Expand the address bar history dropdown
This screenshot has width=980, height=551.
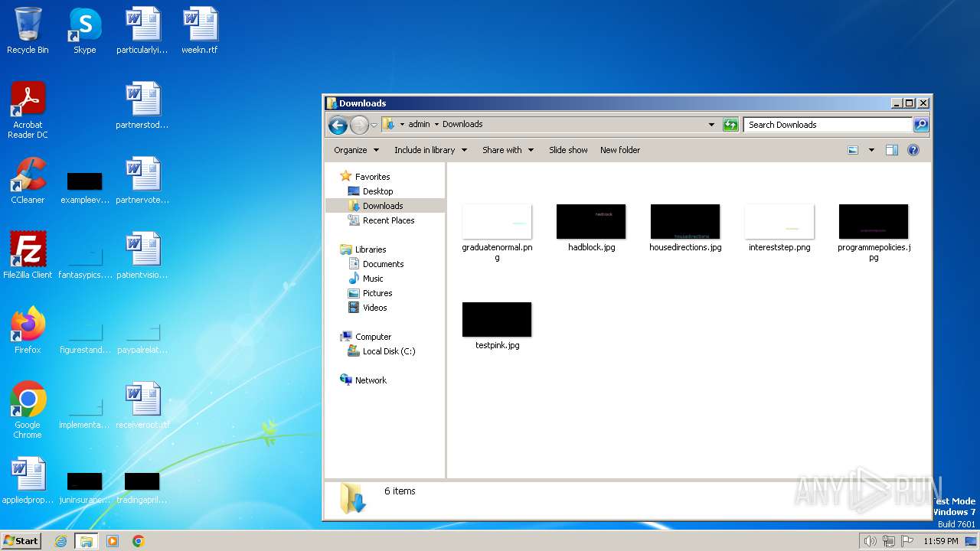click(711, 125)
